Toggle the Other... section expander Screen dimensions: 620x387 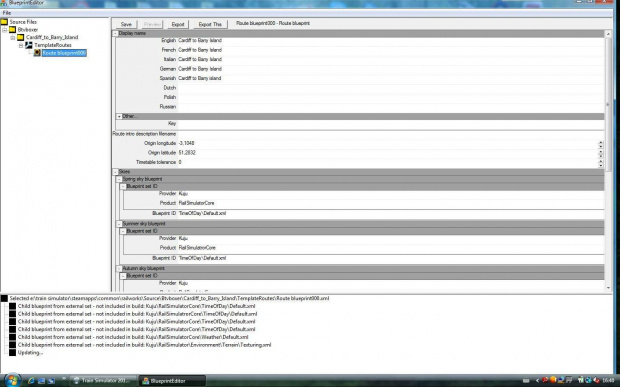119,117
